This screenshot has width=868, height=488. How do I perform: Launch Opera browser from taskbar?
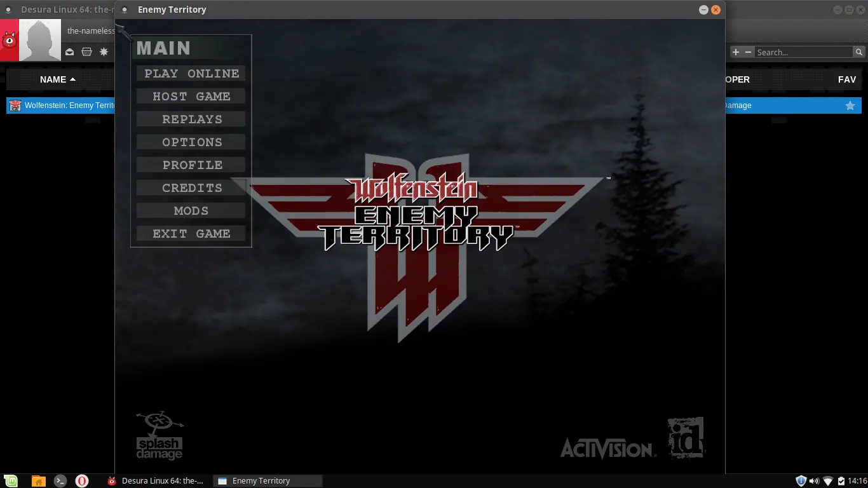(x=82, y=481)
